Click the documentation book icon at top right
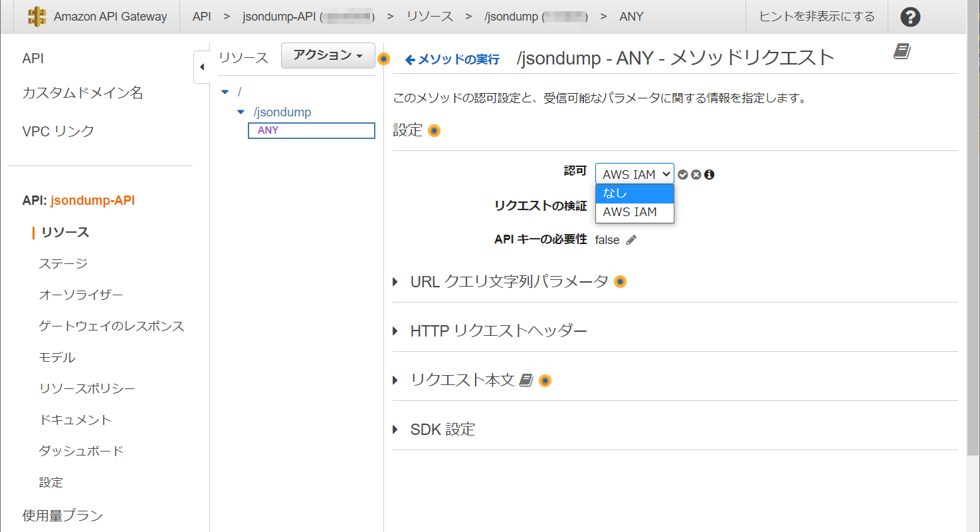This screenshot has height=532, width=980. [902, 52]
